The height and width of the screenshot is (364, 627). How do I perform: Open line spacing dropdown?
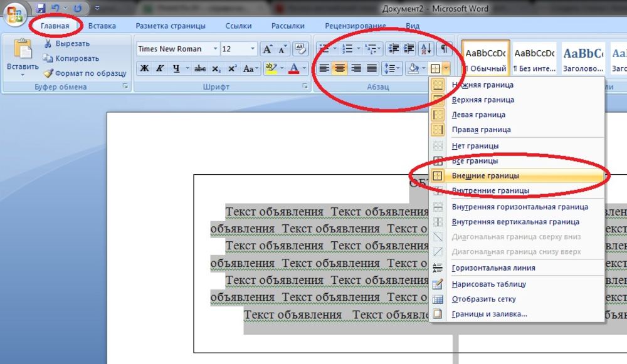(392, 68)
